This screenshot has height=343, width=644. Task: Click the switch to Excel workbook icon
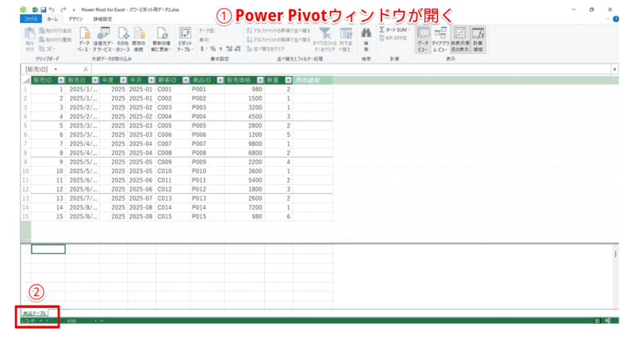pyautogui.click(x=35, y=10)
